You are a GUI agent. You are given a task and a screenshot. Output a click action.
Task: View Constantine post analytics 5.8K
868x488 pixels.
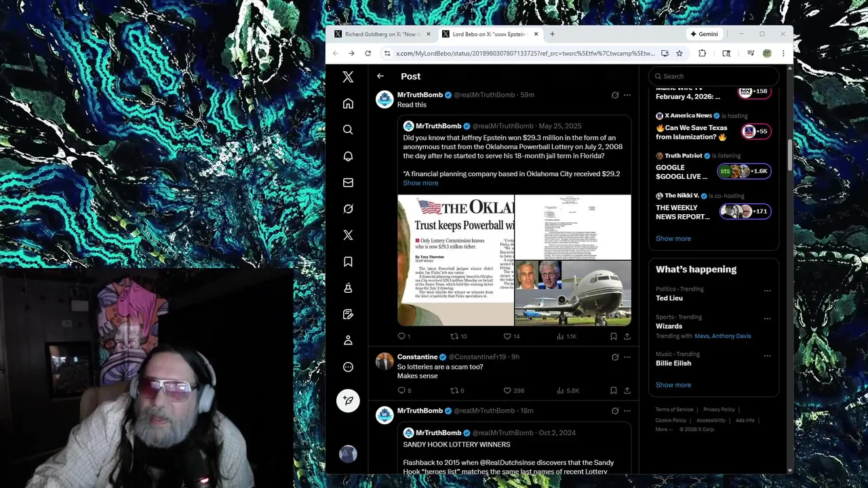click(568, 390)
